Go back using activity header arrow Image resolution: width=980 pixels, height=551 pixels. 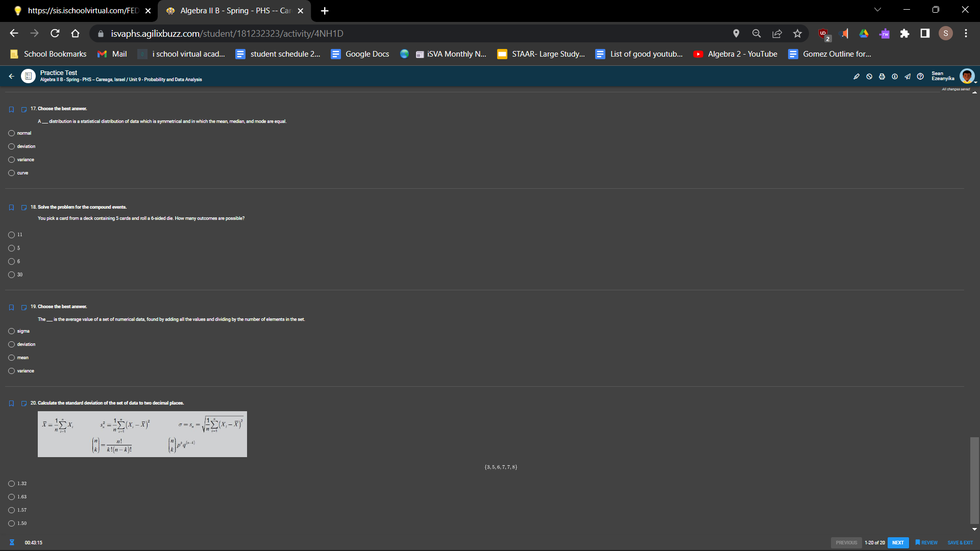pos(11,77)
